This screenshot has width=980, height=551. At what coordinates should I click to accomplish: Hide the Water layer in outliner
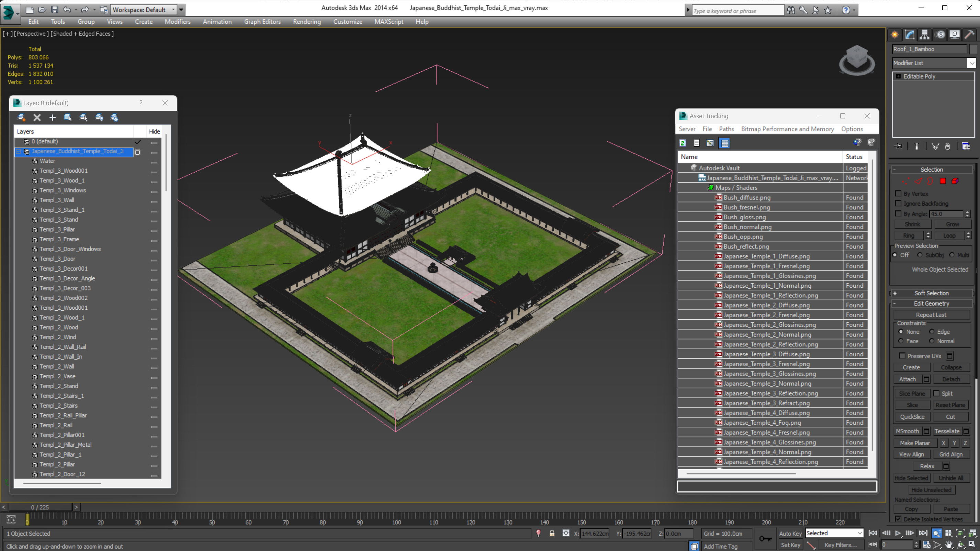point(154,161)
